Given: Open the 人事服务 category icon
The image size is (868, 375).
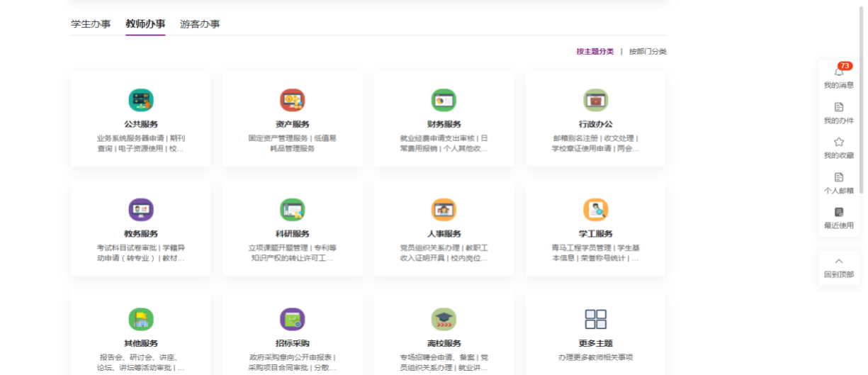Looking at the screenshot, I should point(444,210).
